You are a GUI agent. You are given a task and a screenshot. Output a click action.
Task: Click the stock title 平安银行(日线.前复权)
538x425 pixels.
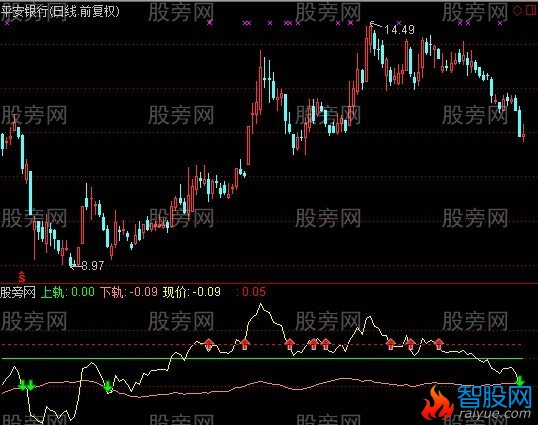(60, 12)
